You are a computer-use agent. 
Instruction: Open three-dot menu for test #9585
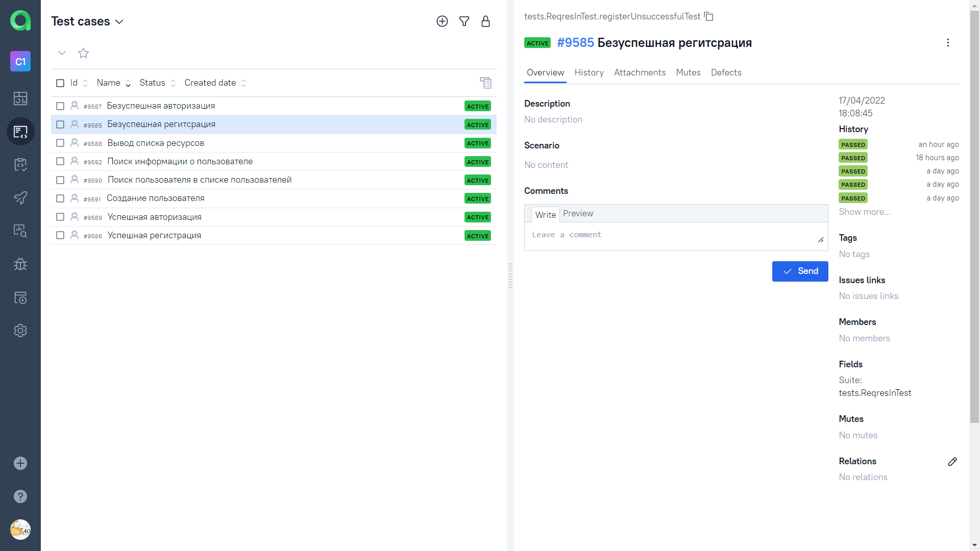pyautogui.click(x=948, y=43)
